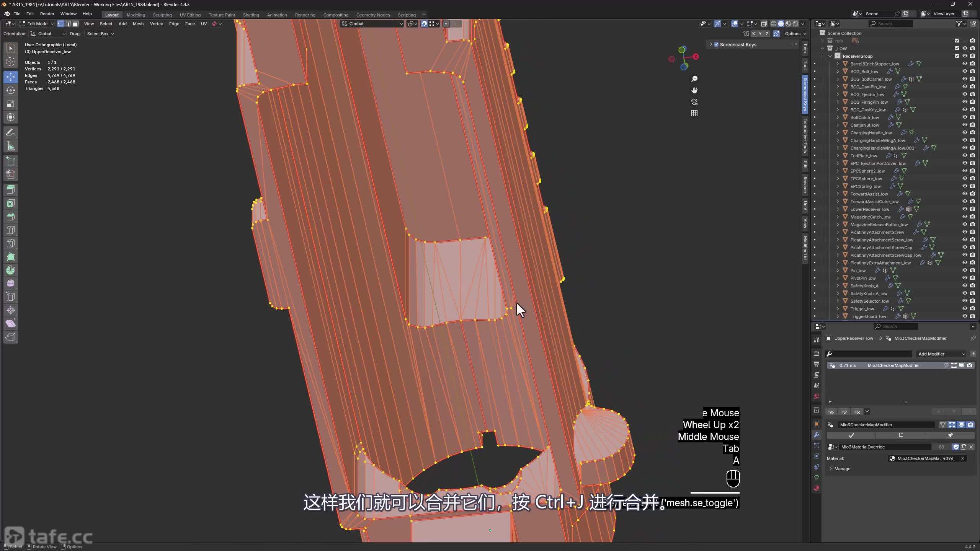980x551 pixels.
Task: Open the Edit Mode dropdown
Action: tap(37, 24)
